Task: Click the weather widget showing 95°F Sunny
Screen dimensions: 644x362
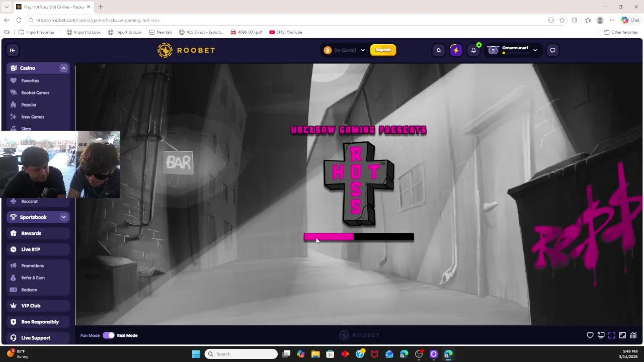Action: click(x=18, y=354)
